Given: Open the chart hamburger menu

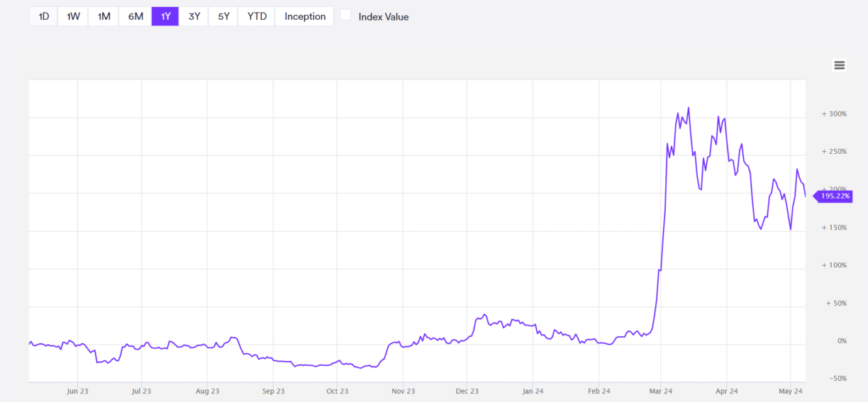Looking at the screenshot, I should [840, 65].
